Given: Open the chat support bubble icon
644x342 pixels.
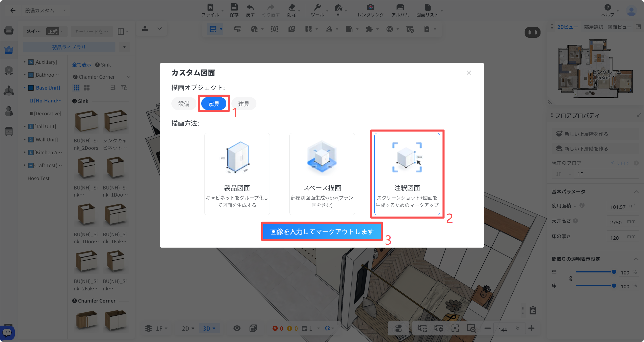Looking at the screenshot, I should (x=7, y=333).
